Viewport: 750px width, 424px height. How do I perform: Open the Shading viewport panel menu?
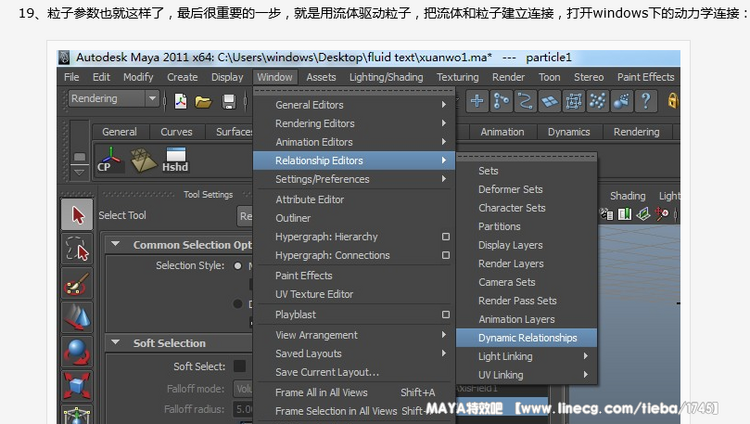628,196
